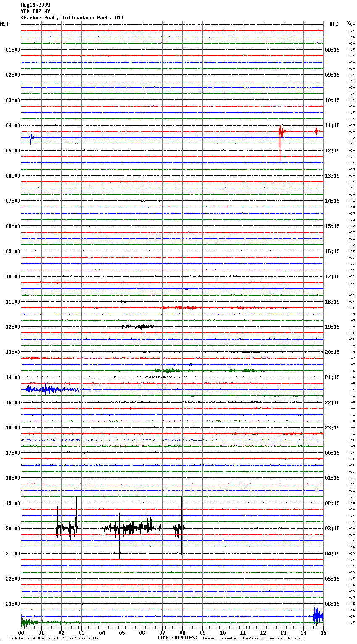This screenshot has width=357, height=644.
Task: Click the 06:15 UTC time label
Action: click(x=332, y=604)
